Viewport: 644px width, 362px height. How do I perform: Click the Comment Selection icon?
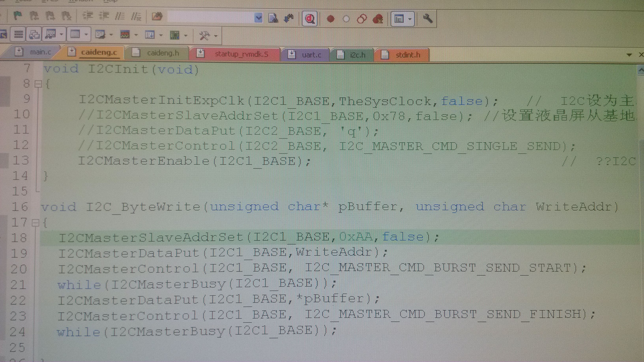coord(120,16)
